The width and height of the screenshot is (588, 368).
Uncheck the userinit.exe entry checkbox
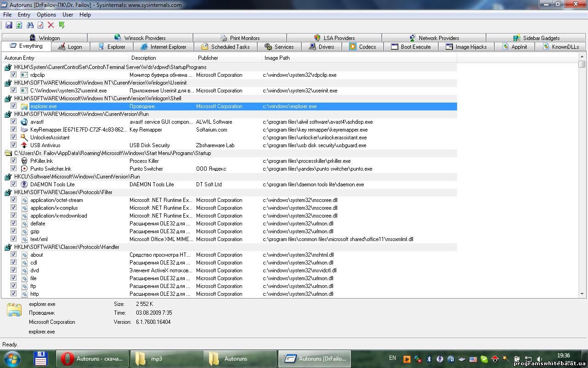coord(13,90)
